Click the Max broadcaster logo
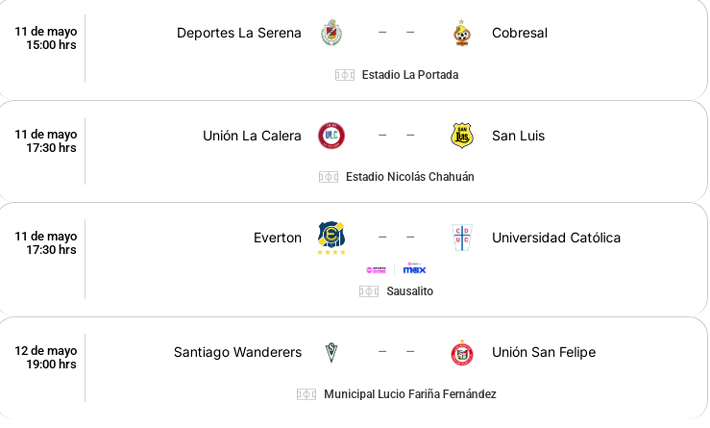 415,269
